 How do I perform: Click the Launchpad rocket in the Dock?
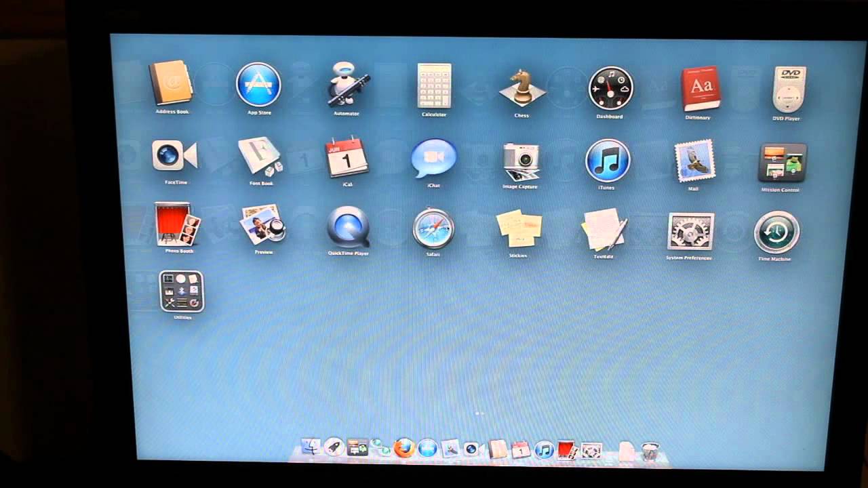pyautogui.click(x=334, y=447)
